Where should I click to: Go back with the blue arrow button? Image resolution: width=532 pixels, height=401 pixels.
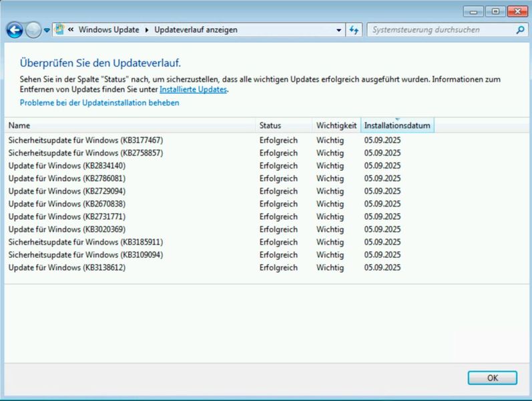[x=15, y=30]
